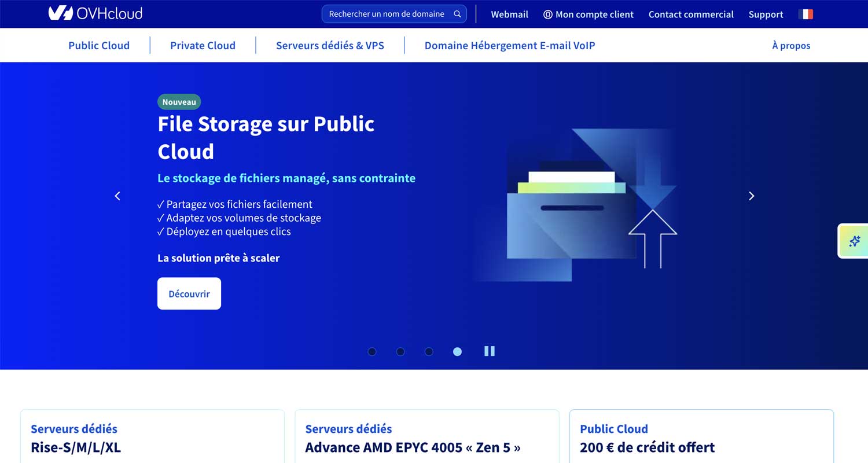
Task: Go to next carousel slide arrow
Action: (x=751, y=196)
